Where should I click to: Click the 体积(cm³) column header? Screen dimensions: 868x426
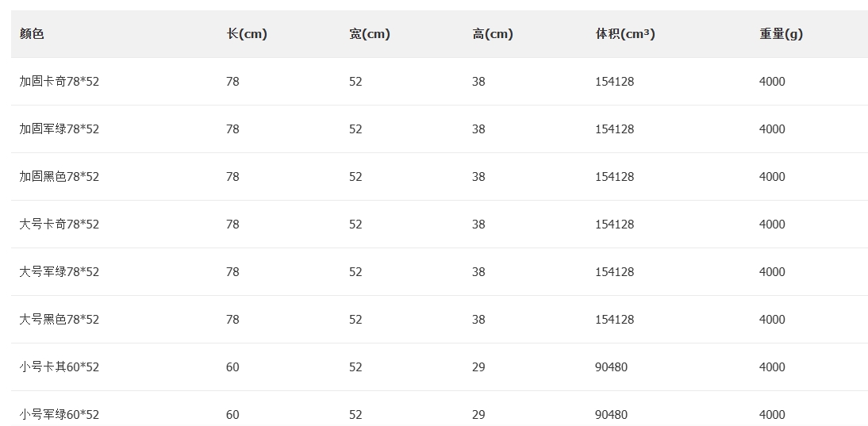(x=625, y=34)
